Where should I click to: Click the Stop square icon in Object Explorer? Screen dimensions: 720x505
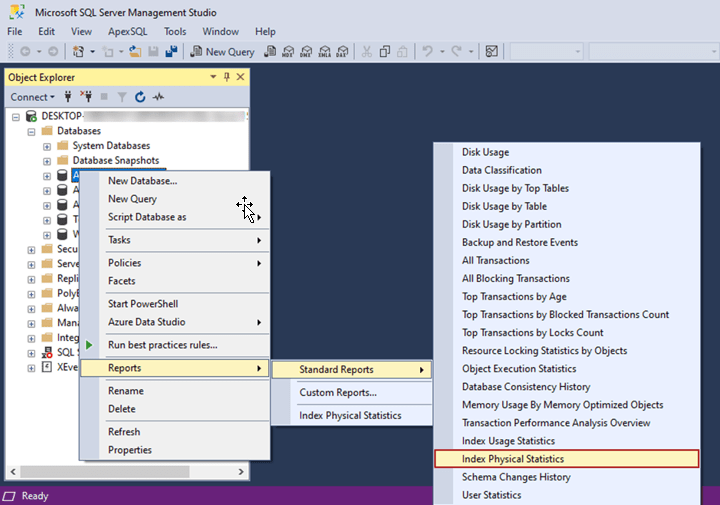(x=104, y=97)
